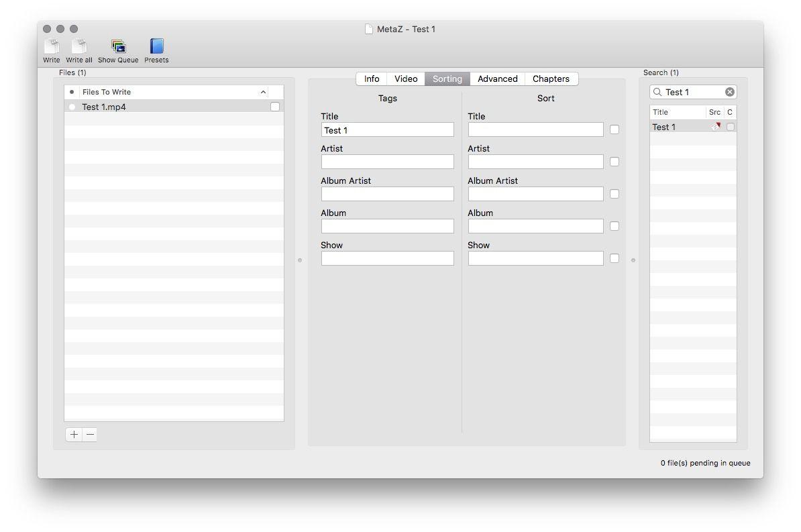Open Show Queue from the toolbar
Screen dimensions: 801x532
point(118,47)
